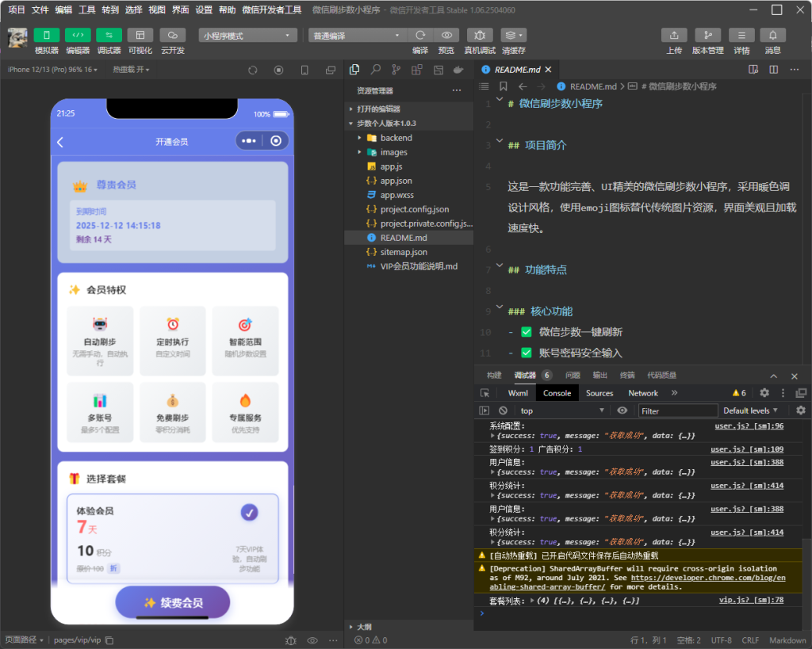This screenshot has height=649, width=812.
Task: Click the clear console icon
Action: pyautogui.click(x=503, y=410)
